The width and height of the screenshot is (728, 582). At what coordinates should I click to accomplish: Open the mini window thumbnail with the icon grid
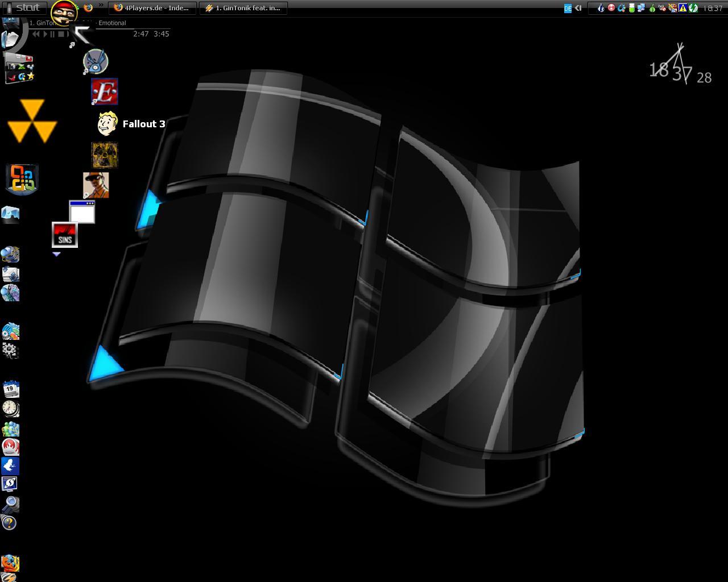(x=20, y=68)
